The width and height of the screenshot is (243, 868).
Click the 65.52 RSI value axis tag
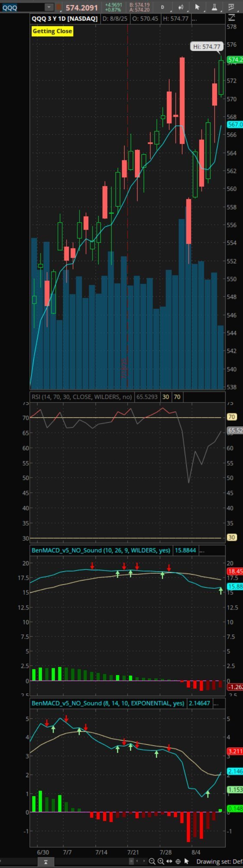[235, 431]
